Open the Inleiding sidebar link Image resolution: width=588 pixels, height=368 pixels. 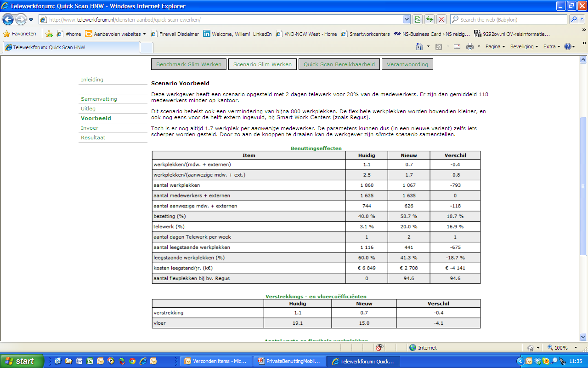pos(92,80)
